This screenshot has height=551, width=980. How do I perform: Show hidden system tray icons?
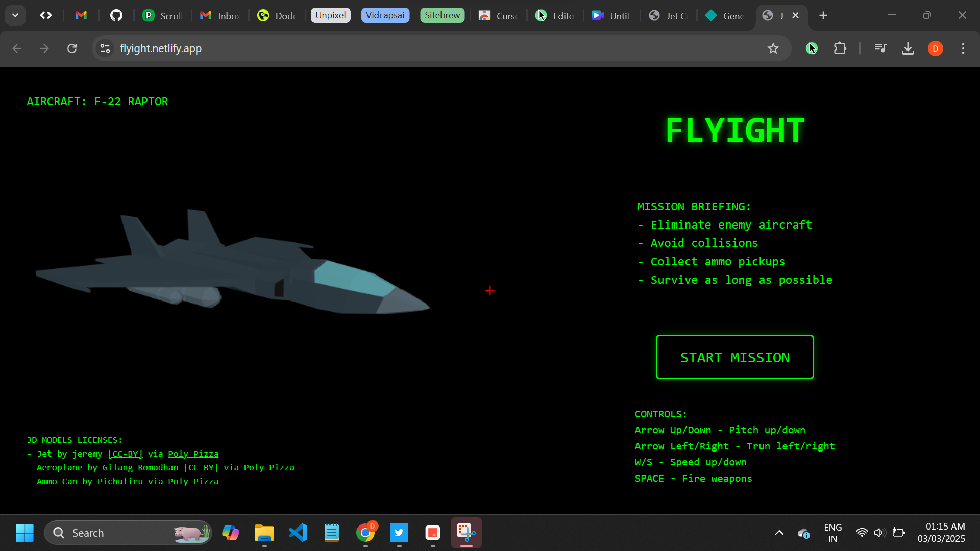click(779, 533)
